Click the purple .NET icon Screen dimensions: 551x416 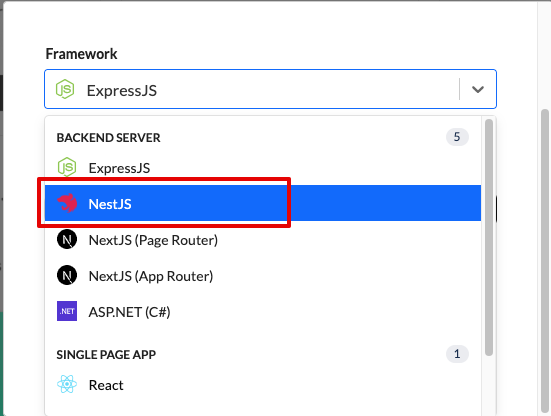67,311
